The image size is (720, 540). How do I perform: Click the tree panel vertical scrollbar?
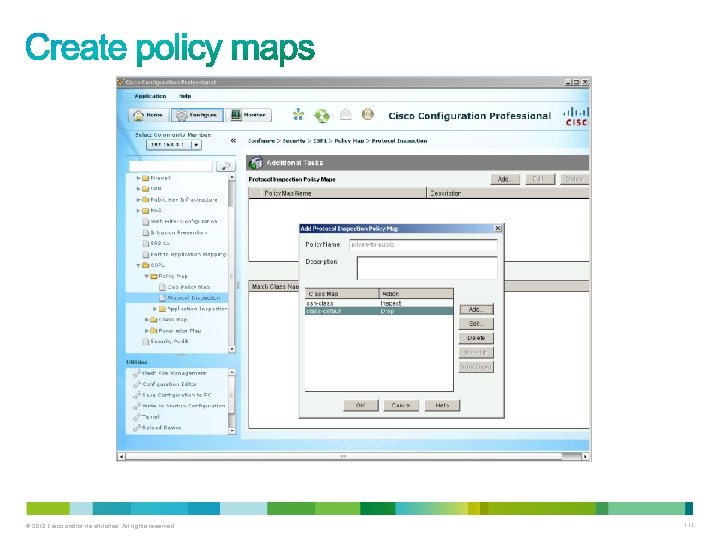[x=232, y=263]
